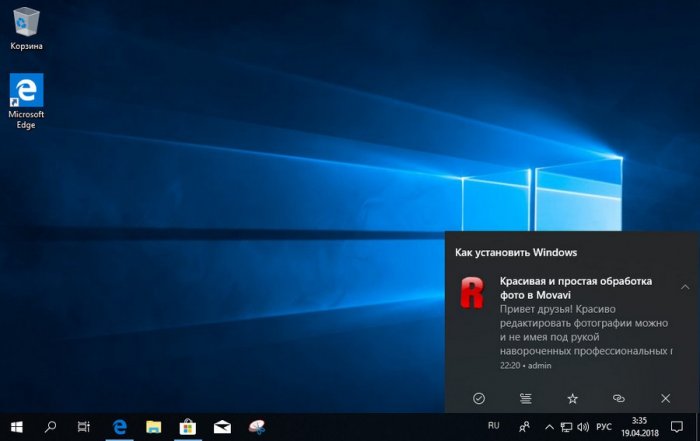Show hidden system tray icons
Screen dimensions: 700x441
(x=549, y=427)
